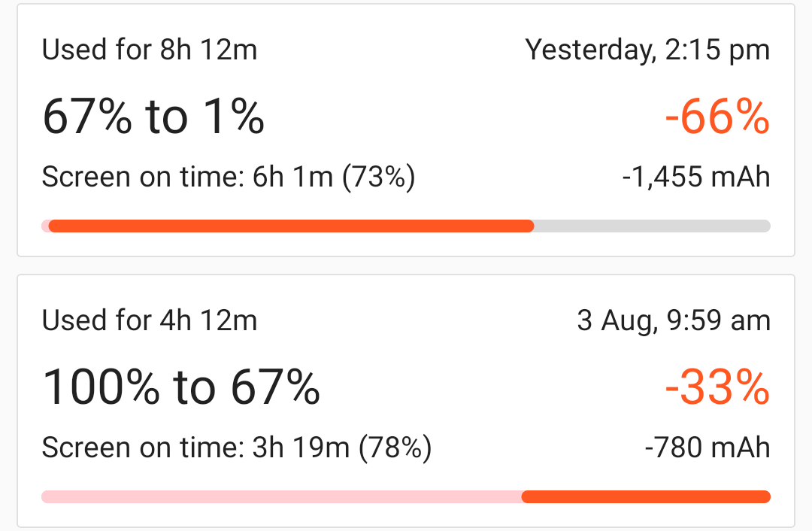Select 'Used for 8h 12m' text
Viewport: 812px width, 531px height.
(x=149, y=50)
